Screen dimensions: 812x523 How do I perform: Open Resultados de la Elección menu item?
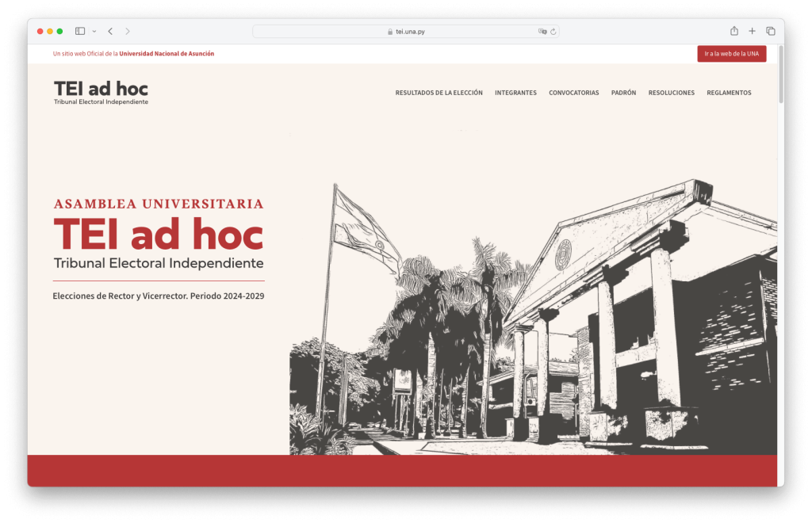[439, 93]
